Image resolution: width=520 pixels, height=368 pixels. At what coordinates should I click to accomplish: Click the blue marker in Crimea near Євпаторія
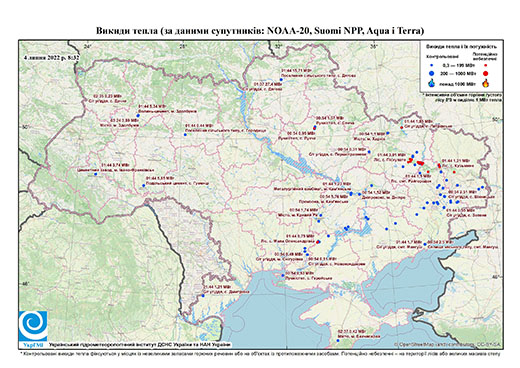[x=338, y=340]
